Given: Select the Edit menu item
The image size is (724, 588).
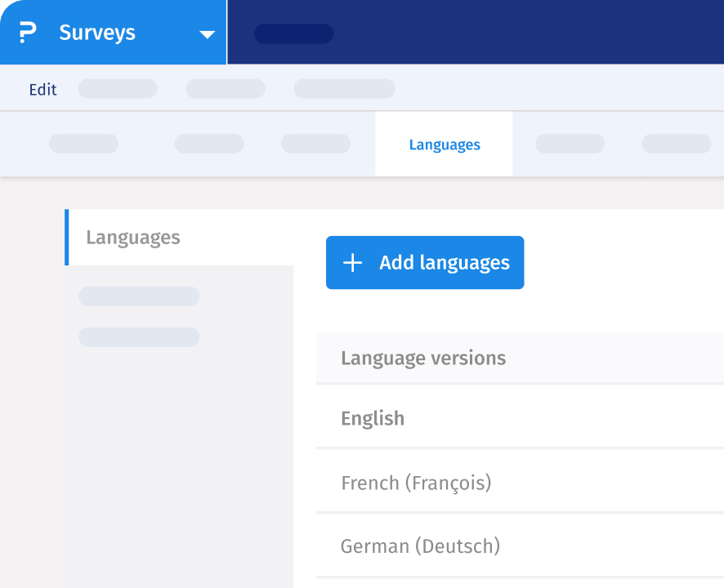Looking at the screenshot, I should tap(43, 89).
